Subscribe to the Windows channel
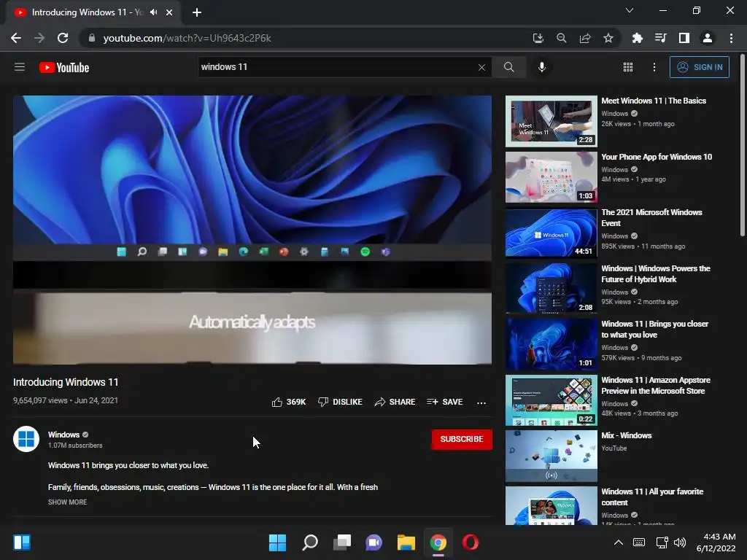 point(462,439)
